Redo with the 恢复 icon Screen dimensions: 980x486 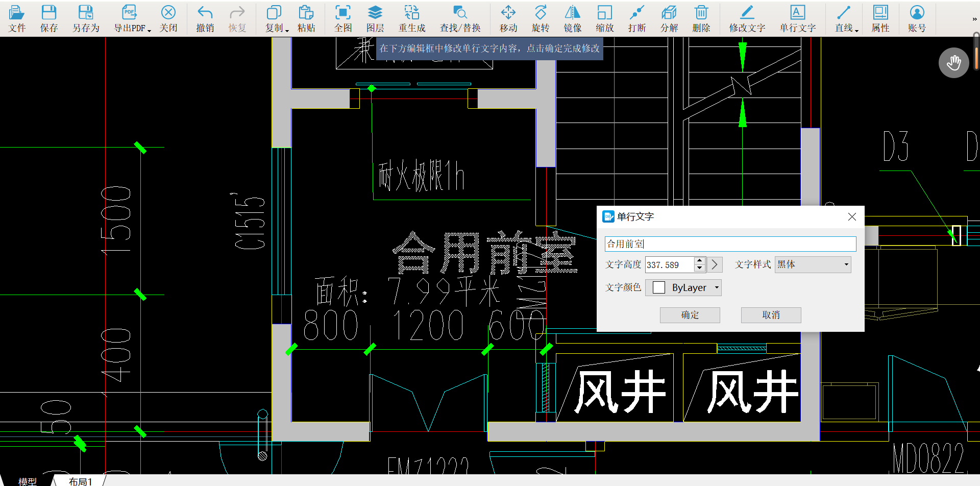click(x=237, y=19)
